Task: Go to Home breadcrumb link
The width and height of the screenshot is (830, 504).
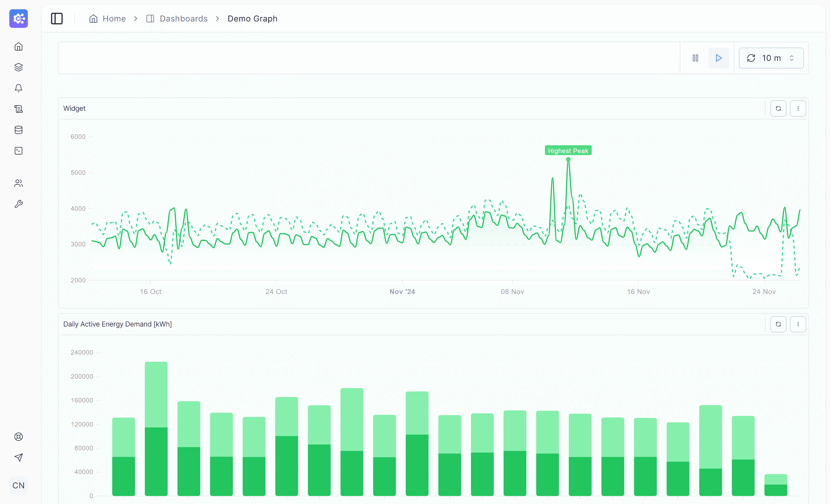Action: (114, 19)
